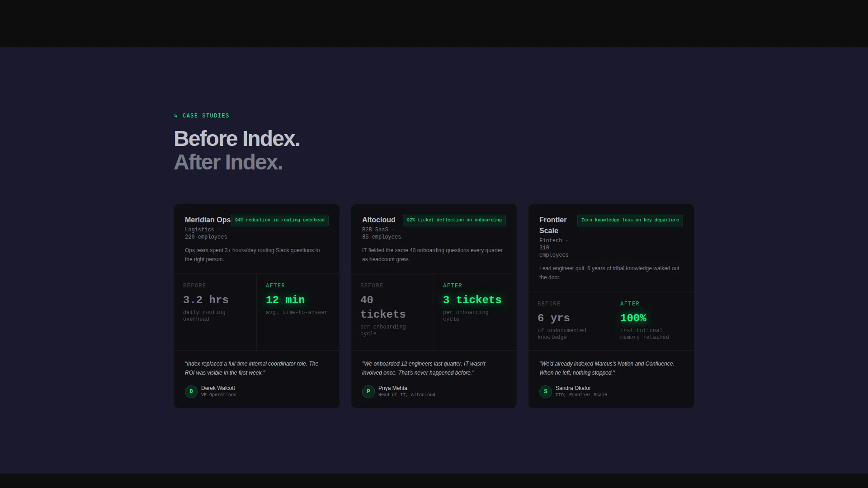Click the of undocumented knowledge caption
Viewport: 868px width, 488px height.
[x=562, y=334]
